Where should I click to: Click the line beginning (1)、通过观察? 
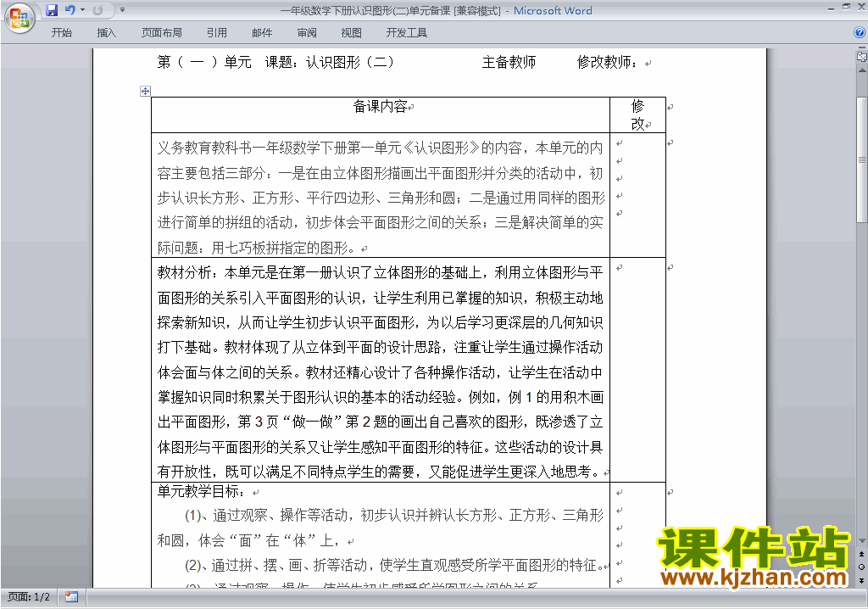tap(393, 516)
